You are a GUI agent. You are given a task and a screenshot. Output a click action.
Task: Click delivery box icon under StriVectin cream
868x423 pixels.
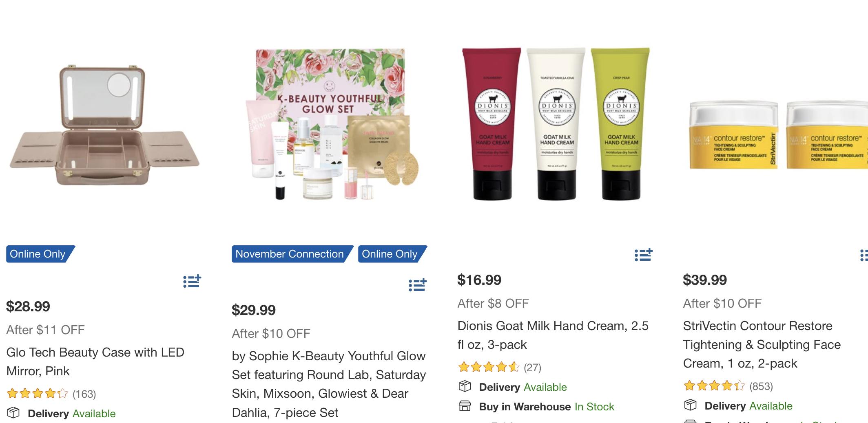tap(691, 405)
